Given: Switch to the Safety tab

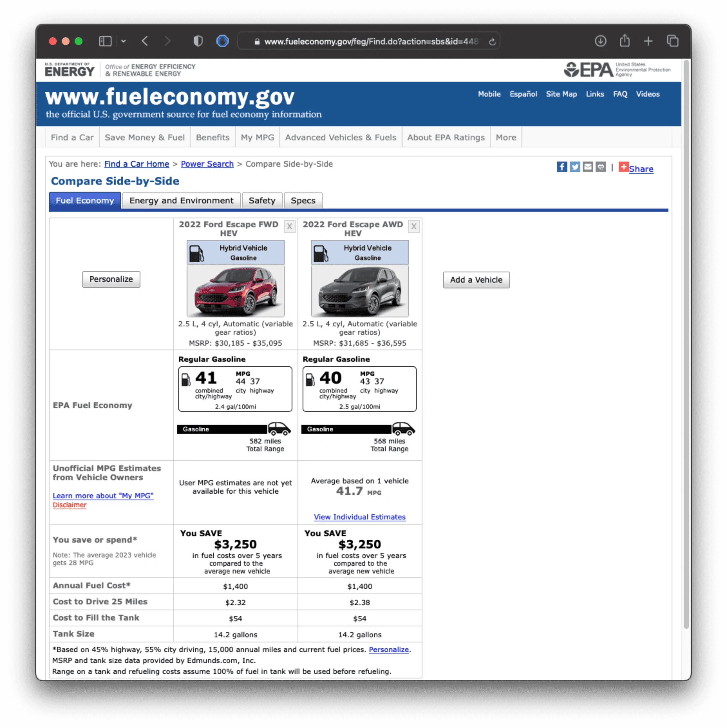Looking at the screenshot, I should click(262, 201).
